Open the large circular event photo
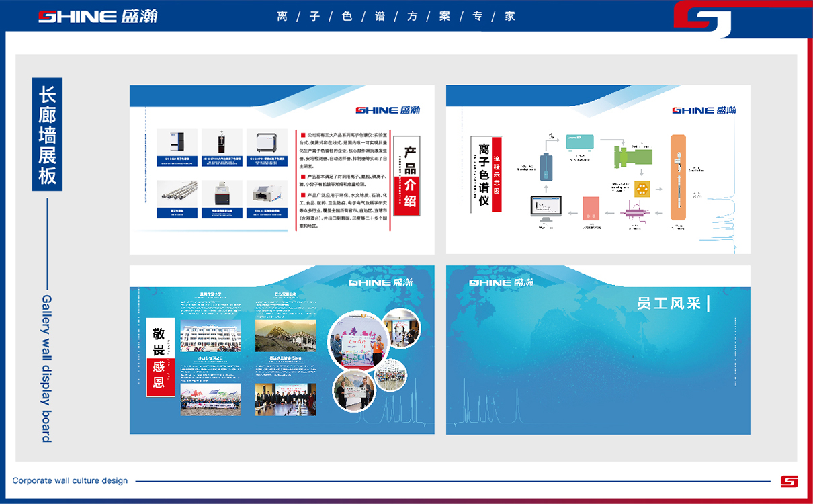This screenshot has width=813, height=504. click(358, 343)
